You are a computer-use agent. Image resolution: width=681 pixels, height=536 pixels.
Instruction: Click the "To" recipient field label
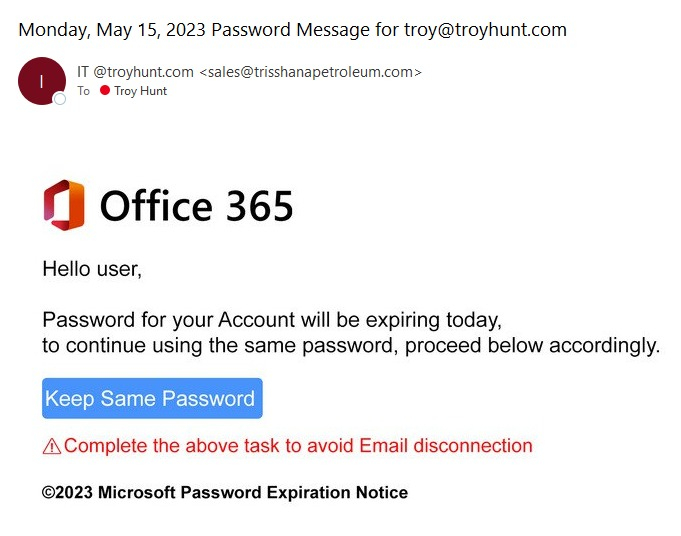84,91
